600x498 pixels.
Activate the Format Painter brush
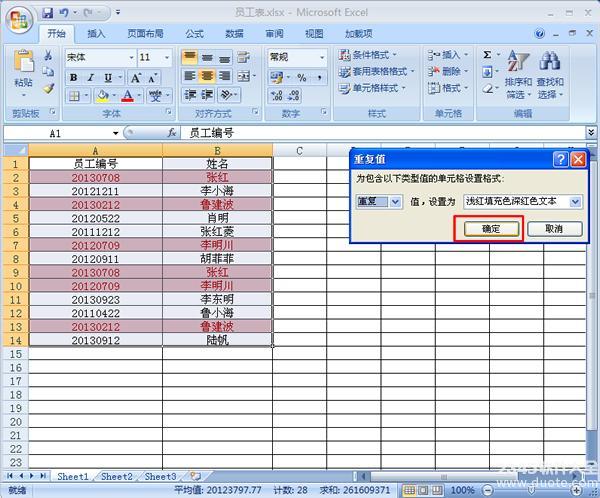point(48,88)
